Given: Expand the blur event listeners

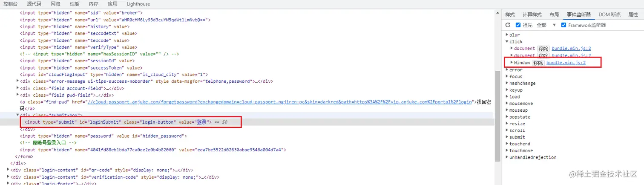Looking at the screenshot, I should point(507,35).
